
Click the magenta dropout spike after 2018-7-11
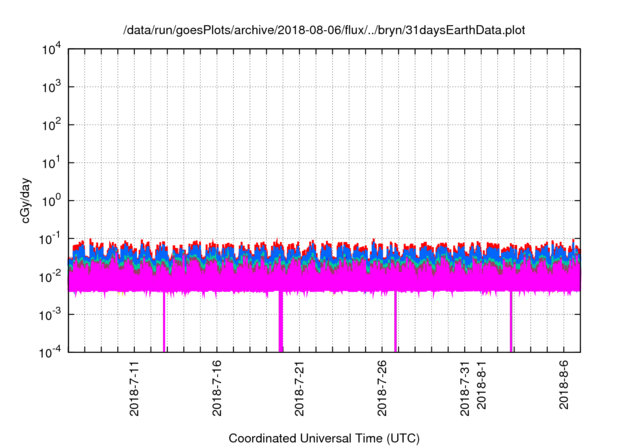164,322
